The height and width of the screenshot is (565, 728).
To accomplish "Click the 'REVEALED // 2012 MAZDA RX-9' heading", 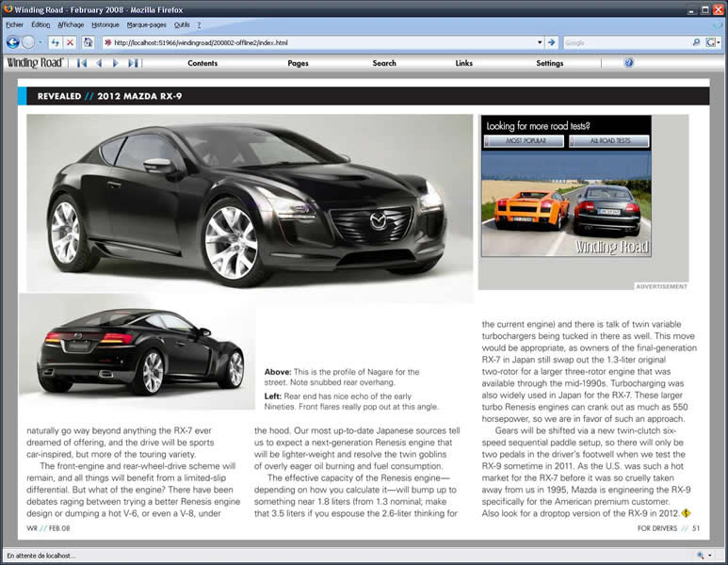I will [109, 96].
